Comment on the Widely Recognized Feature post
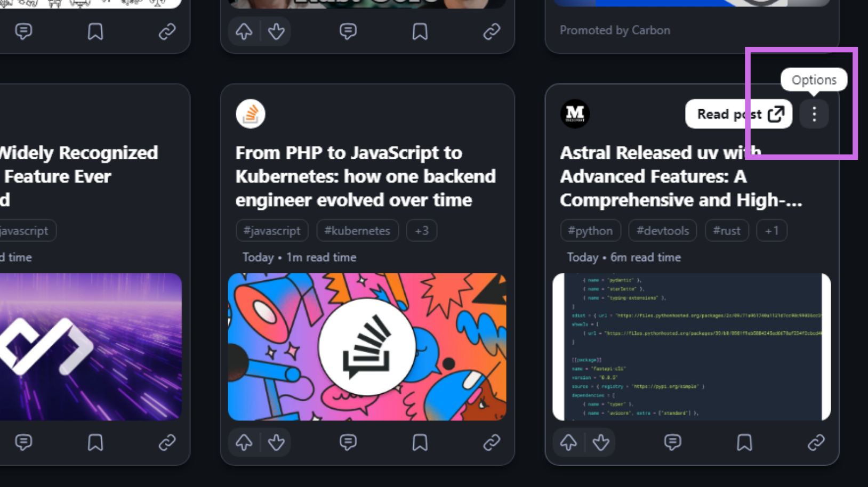The width and height of the screenshot is (868, 487). (23, 442)
